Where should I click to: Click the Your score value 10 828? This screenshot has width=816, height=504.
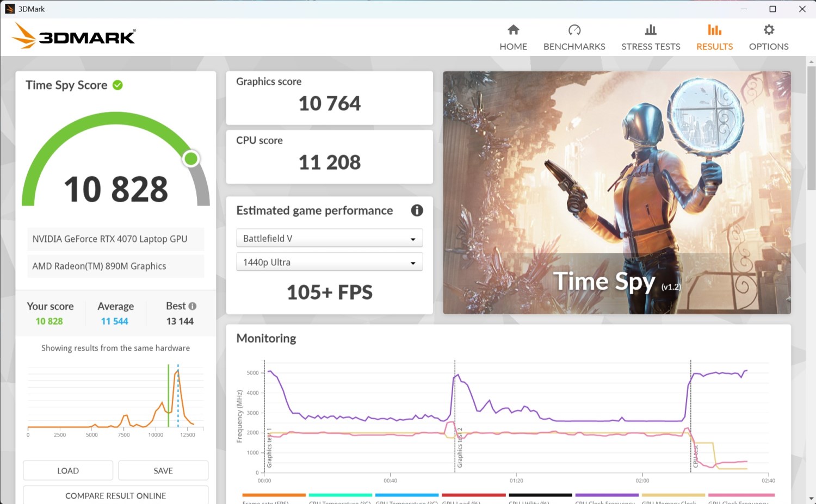click(x=49, y=321)
